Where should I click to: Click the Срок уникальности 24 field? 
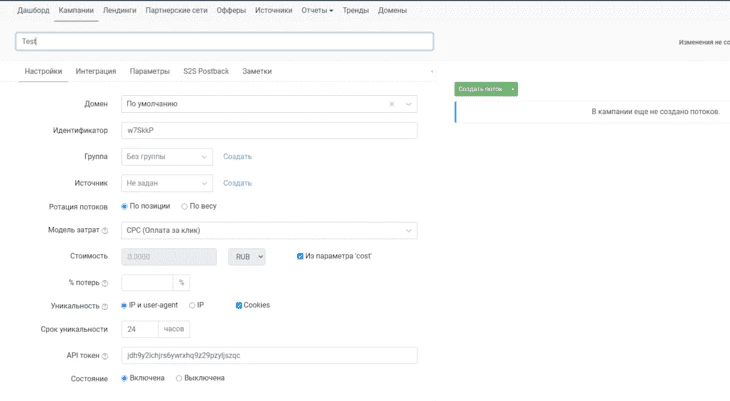[x=140, y=329]
